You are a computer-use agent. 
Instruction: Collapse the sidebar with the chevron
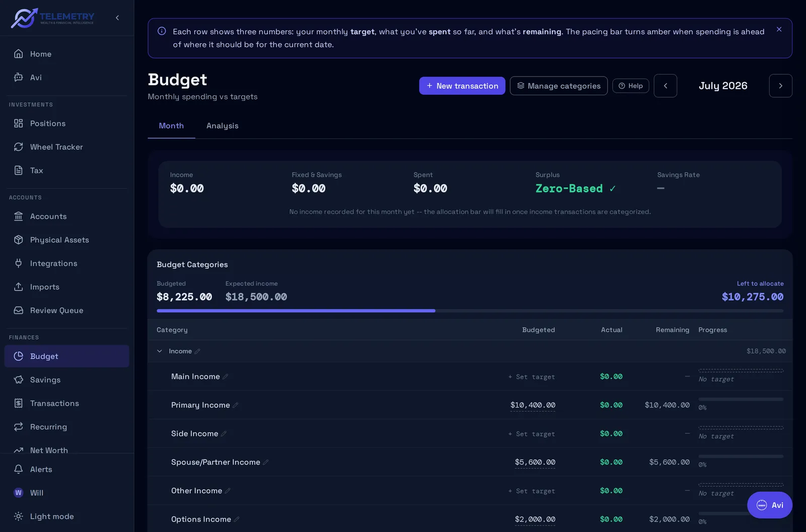point(117,18)
